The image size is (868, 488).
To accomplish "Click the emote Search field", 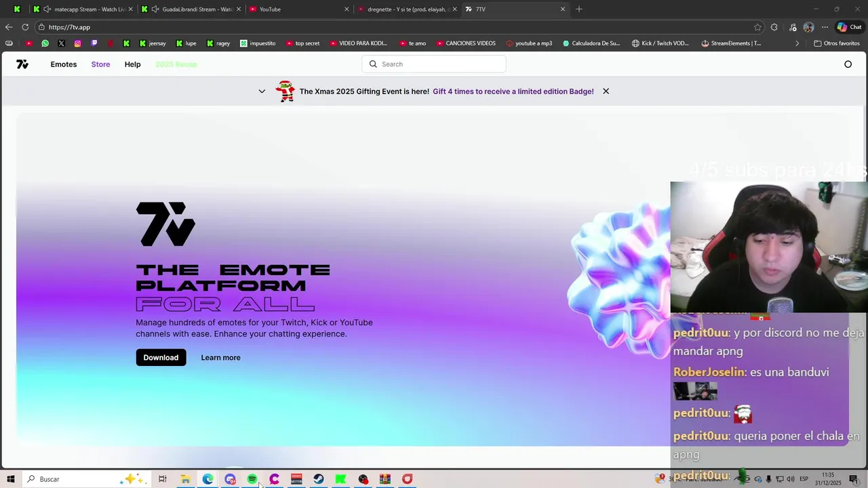I will (434, 64).
